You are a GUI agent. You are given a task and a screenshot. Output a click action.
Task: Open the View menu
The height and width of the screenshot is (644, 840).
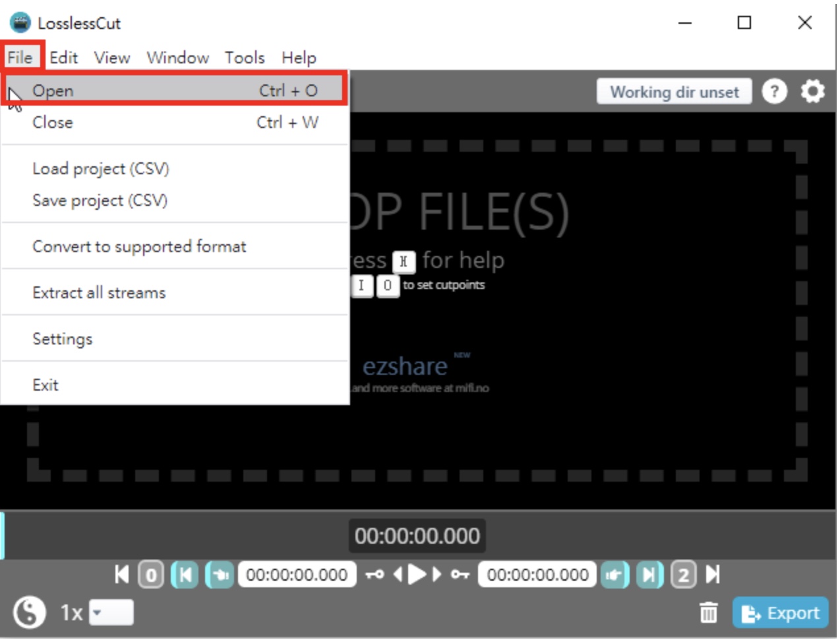pos(111,57)
